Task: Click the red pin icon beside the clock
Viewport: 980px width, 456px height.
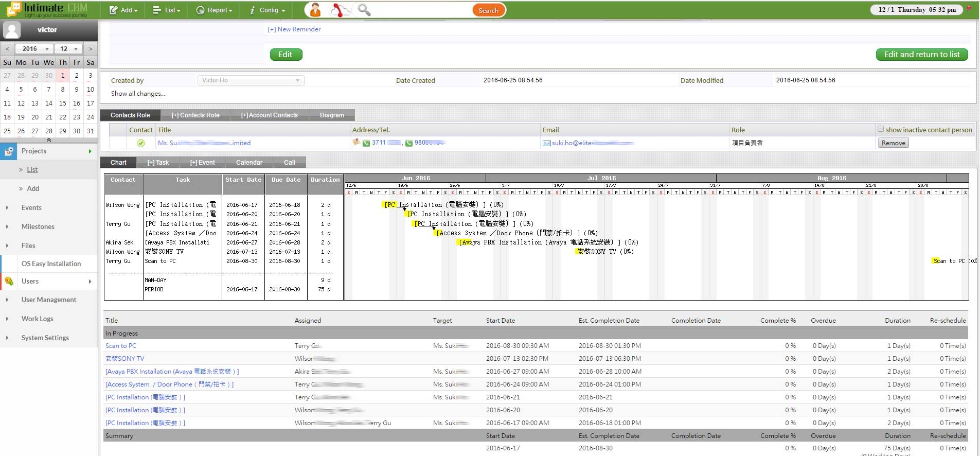Action: pos(969,9)
